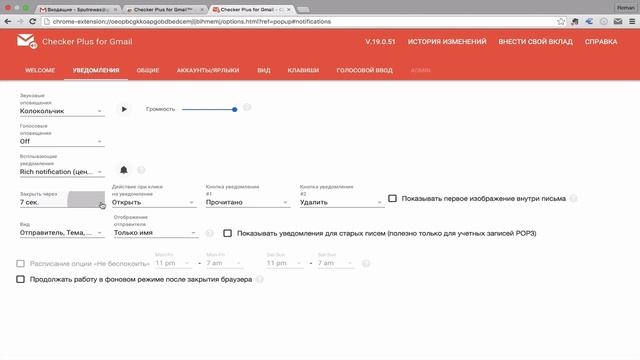Click the Chrome address bar URL
Screen dimensions: 640x360
coord(192,22)
